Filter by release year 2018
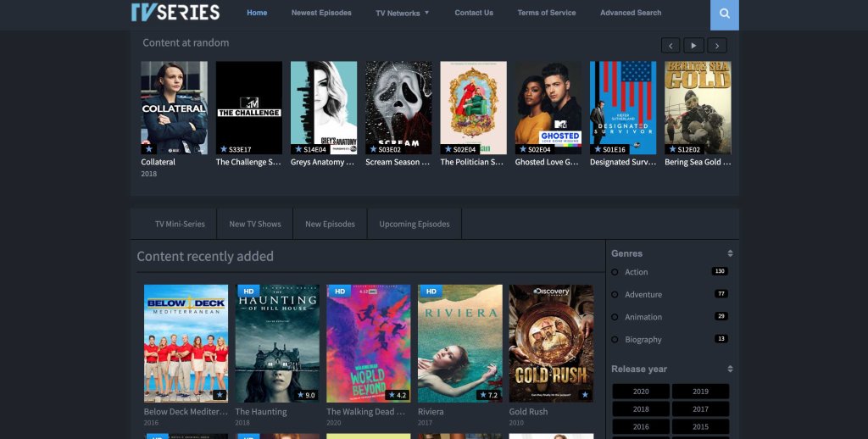This screenshot has height=439, width=868. pyautogui.click(x=641, y=409)
